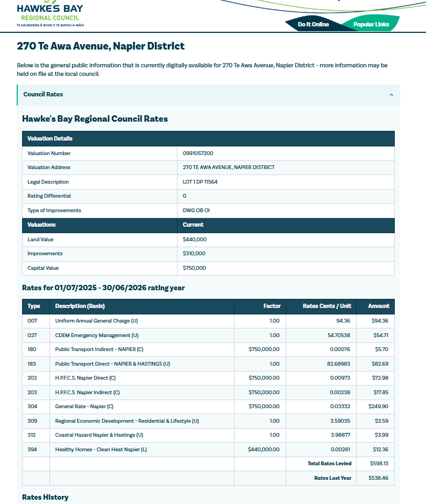The width and height of the screenshot is (426, 504).
Task: Click the Valuation Details table header
Action: pyautogui.click(x=50, y=138)
